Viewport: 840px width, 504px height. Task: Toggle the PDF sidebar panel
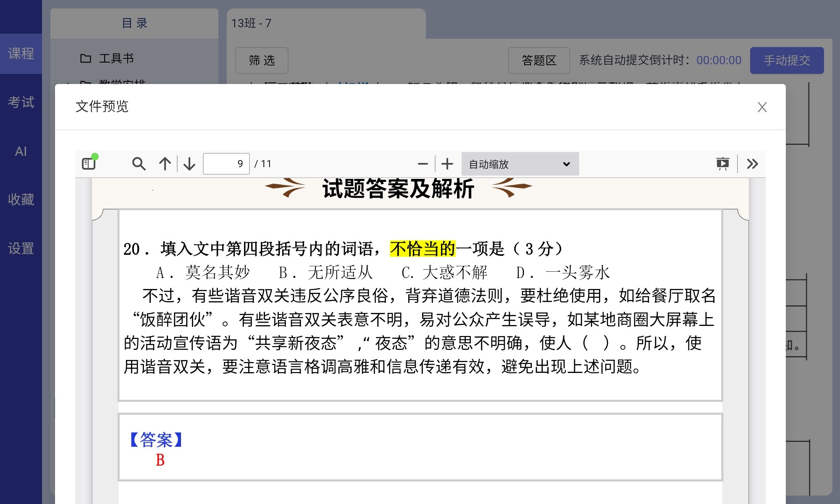pos(89,164)
